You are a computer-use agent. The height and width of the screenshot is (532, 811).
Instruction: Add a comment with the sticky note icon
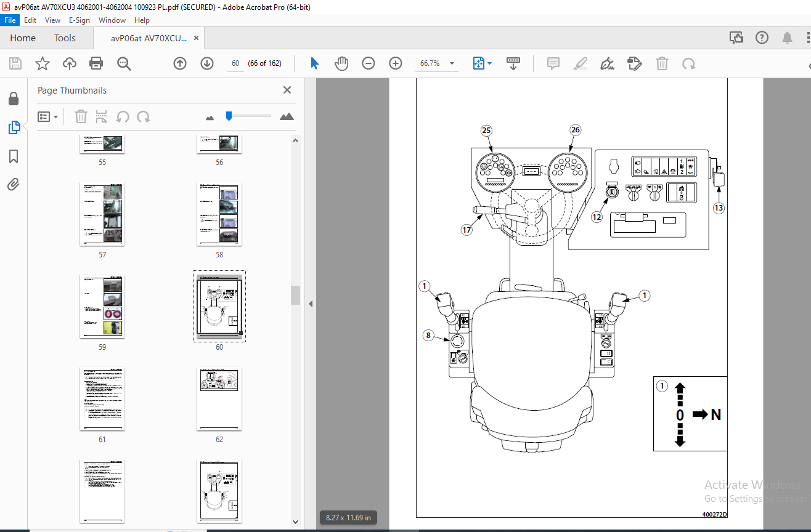(x=553, y=63)
